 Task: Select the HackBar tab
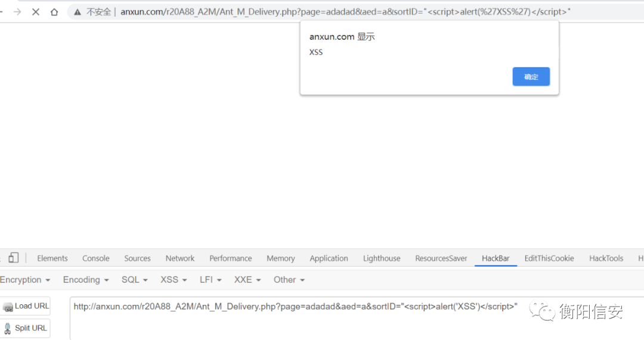click(496, 258)
